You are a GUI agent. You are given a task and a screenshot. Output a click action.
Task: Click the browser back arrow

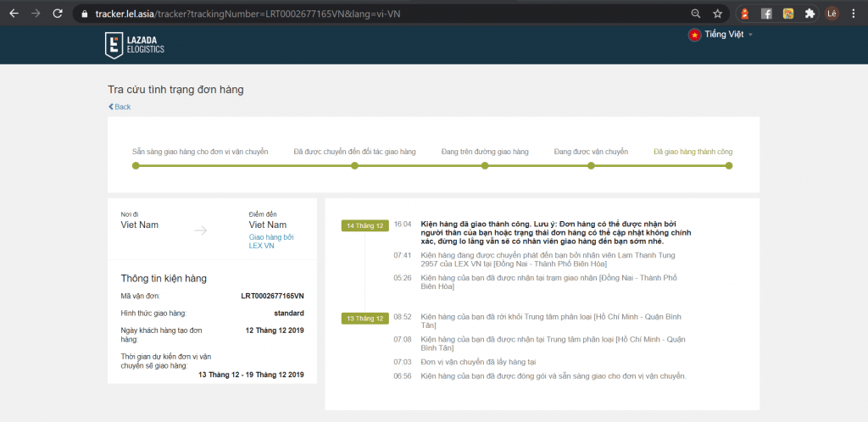point(14,14)
